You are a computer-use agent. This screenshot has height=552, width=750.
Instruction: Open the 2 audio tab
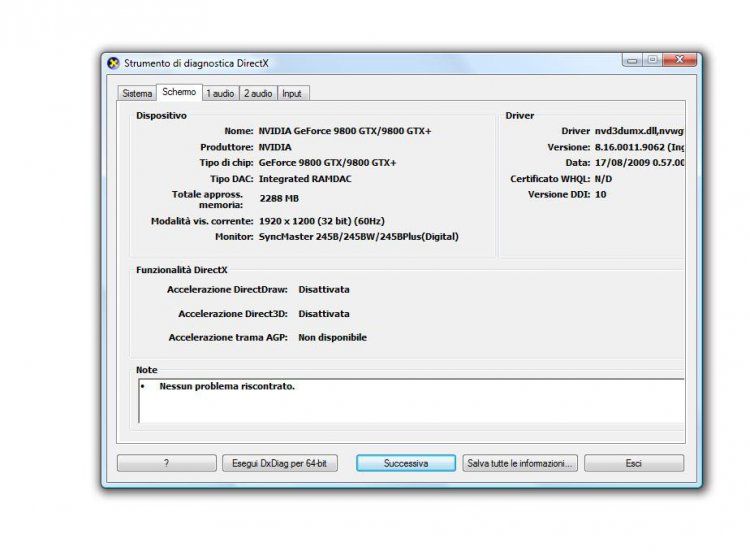pyautogui.click(x=258, y=93)
